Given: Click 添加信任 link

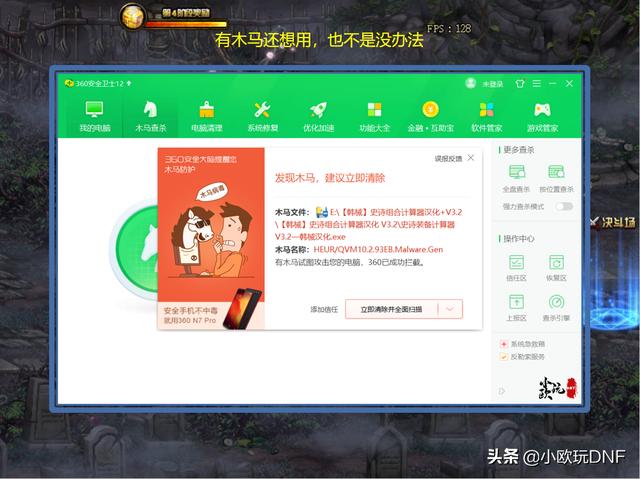Looking at the screenshot, I should (x=324, y=309).
